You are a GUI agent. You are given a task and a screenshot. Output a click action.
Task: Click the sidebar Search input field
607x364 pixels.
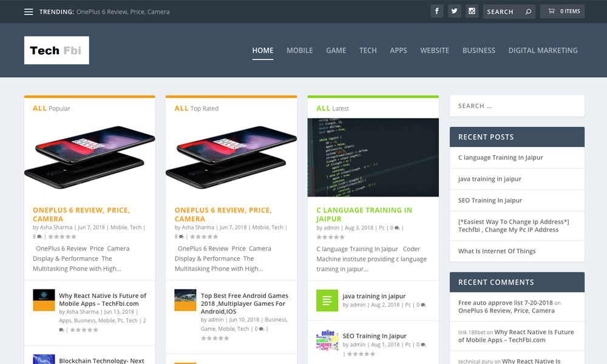(517, 106)
